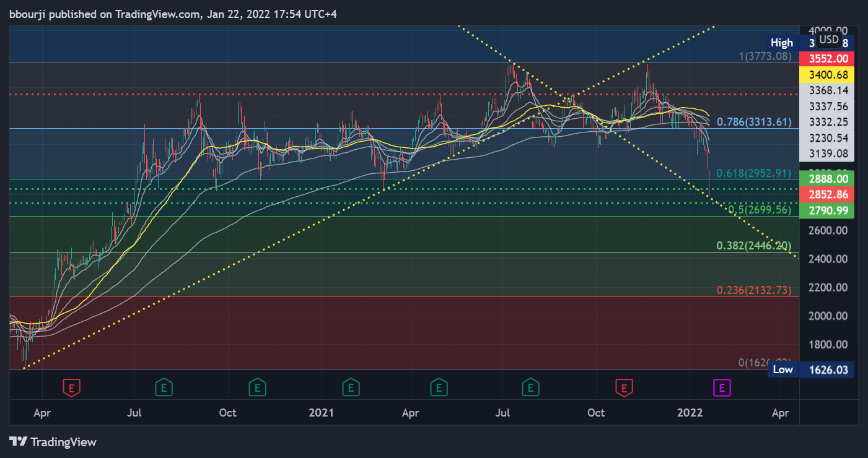The width and height of the screenshot is (868, 458).
Task: Click the green 2888.00 price tag
Action: pos(827,178)
